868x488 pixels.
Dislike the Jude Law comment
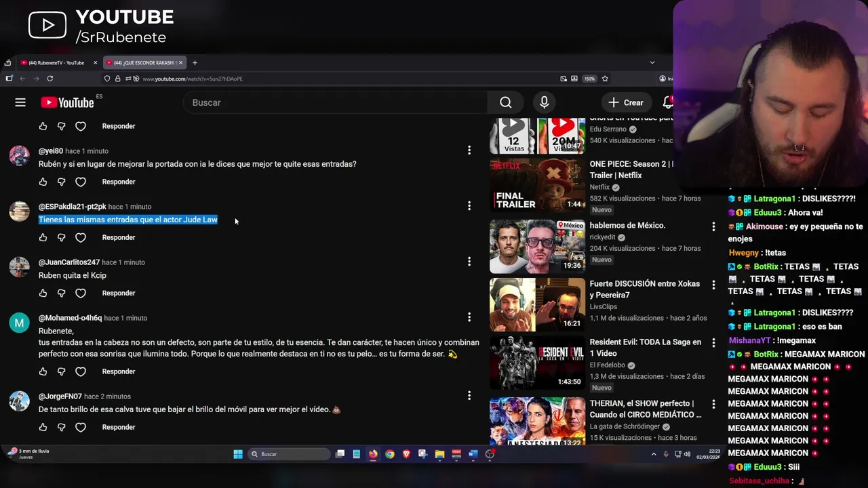click(61, 237)
